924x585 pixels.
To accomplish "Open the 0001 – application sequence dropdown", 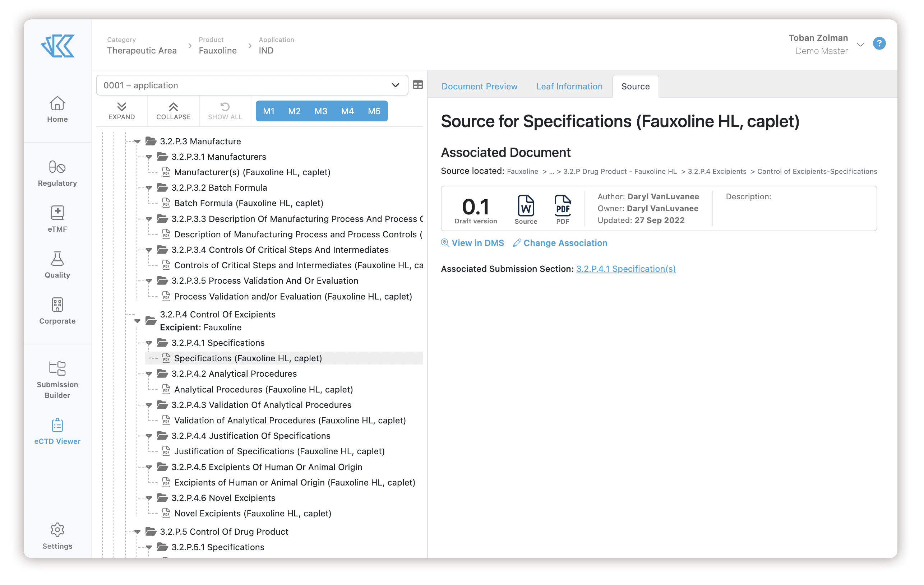I will pos(252,85).
